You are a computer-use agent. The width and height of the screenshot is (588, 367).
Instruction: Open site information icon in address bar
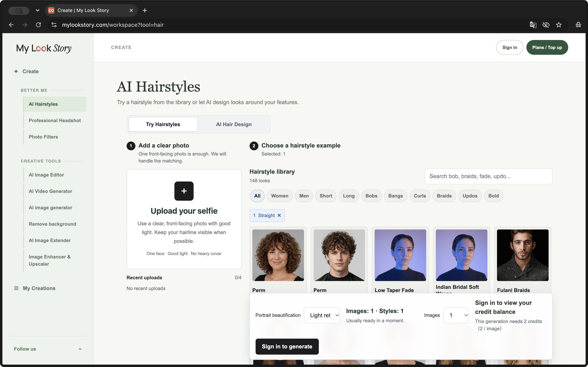coord(54,25)
